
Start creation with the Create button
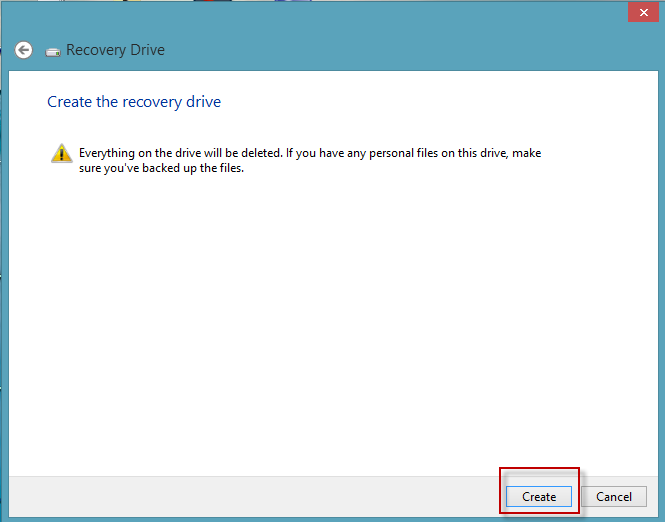(x=539, y=497)
